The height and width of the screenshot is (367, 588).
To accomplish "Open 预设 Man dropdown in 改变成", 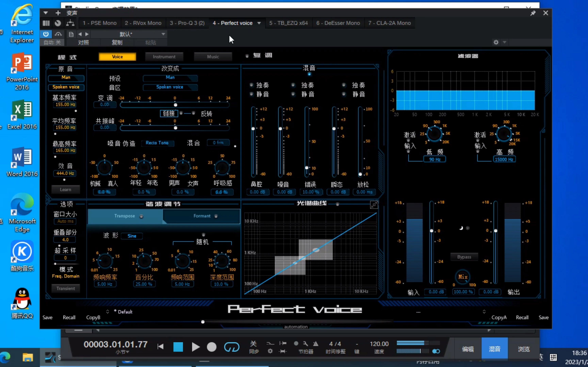I will 170,77.
